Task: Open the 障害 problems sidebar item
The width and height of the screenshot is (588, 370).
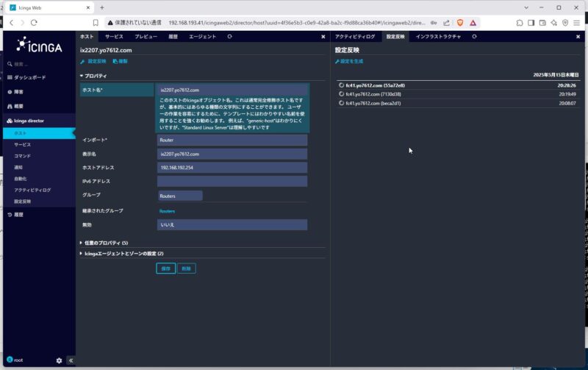Action: tap(18, 91)
